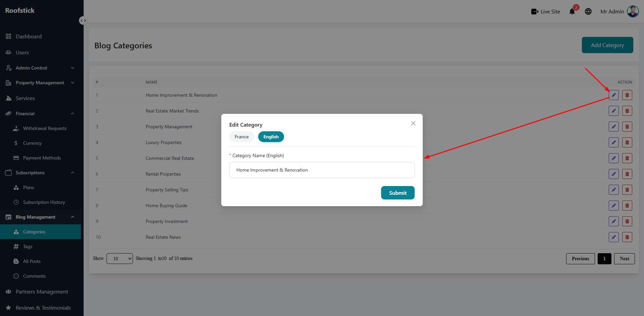Click the Mr Admin profile avatar

pyautogui.click(x=633, y=11)
